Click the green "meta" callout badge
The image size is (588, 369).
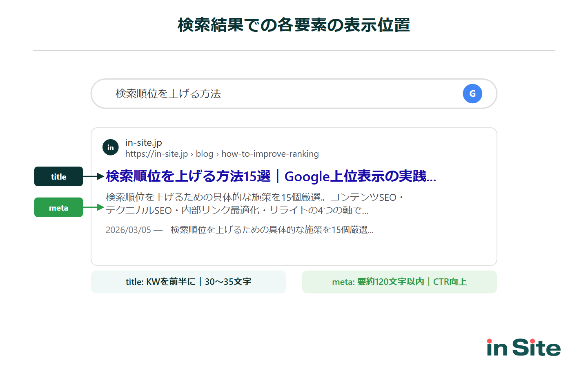58,207
